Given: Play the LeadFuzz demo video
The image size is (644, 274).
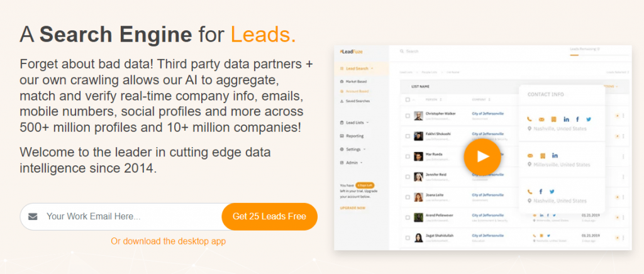Looking at the screenshot, I should pyautogui.click(x=482, y=156).
